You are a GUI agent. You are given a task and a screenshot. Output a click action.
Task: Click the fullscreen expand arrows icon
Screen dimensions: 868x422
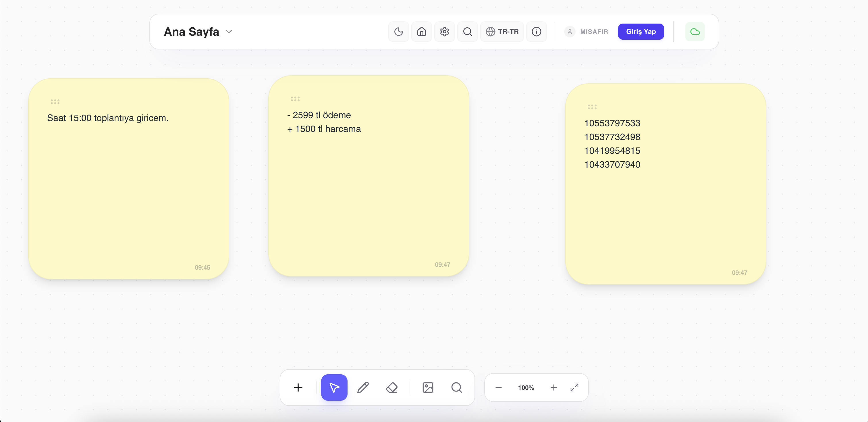point(574,387)
